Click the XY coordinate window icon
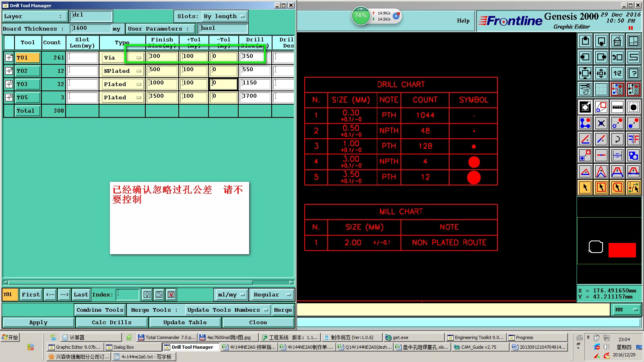The height and width of the screenshot is (362, 644). tap(634, 41)
